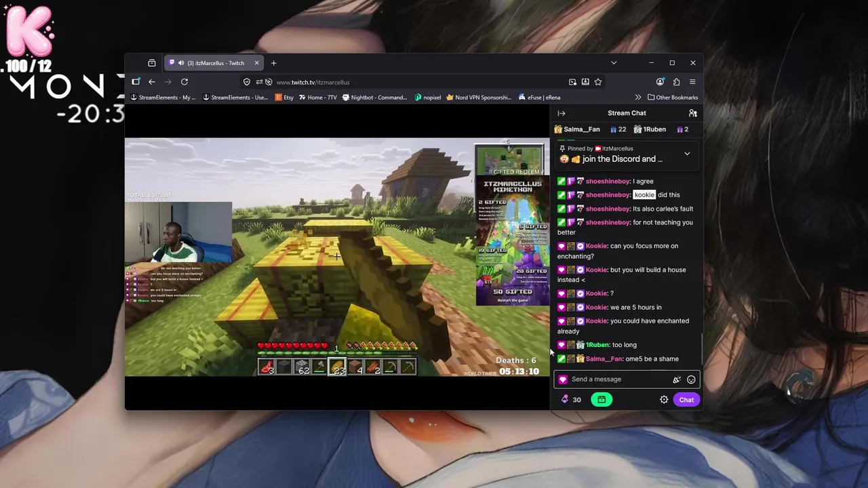Viewport: 868px width, 488px height.
Task: Click the autoplay blocked icon in address bar
Action: click(269, 82)
